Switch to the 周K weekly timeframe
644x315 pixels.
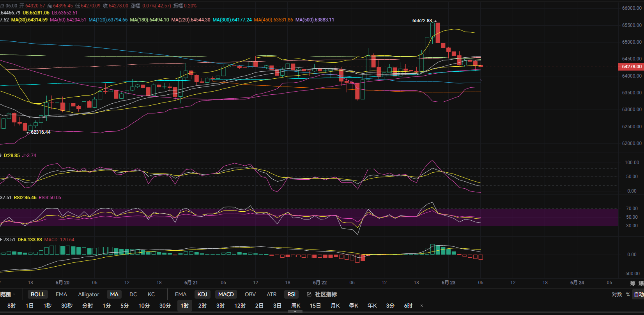(x=296, y=306)
